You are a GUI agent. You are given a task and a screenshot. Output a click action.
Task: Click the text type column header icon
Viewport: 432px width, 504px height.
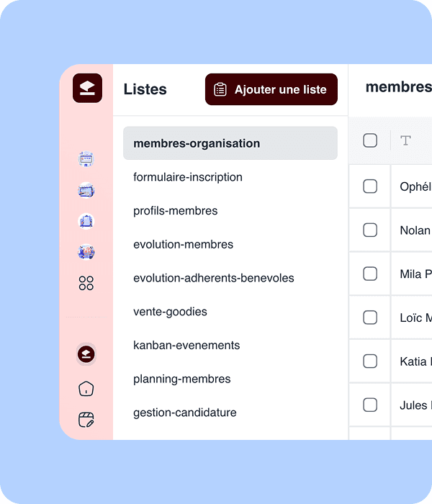point(405,140)
